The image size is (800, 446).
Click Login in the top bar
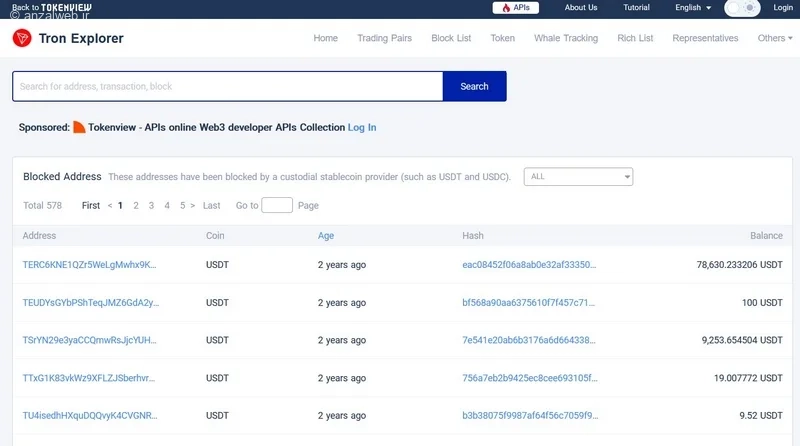click(x=783, y=8)
